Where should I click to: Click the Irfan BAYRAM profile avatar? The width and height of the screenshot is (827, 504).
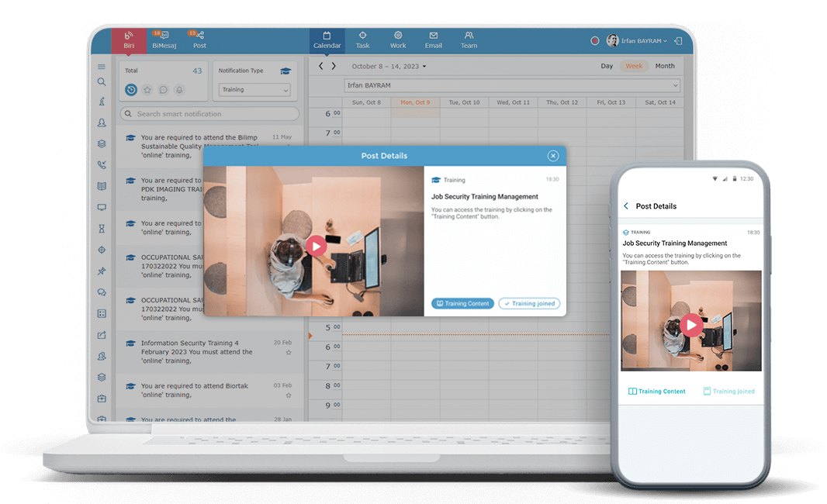[x=612, y=40]
